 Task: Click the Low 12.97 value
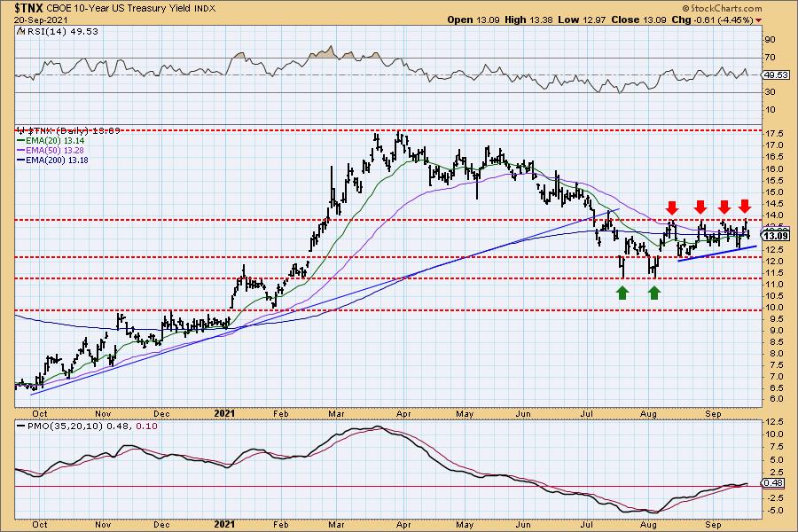(x=582, y=20)
